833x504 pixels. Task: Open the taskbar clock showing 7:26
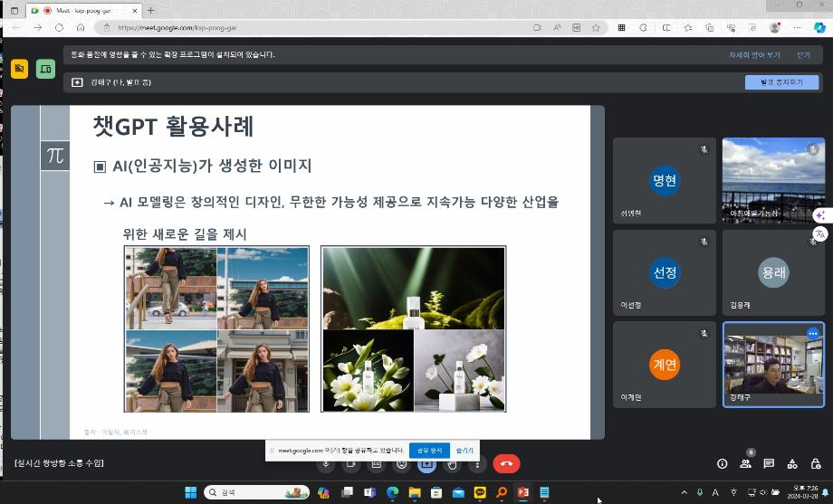803,492
